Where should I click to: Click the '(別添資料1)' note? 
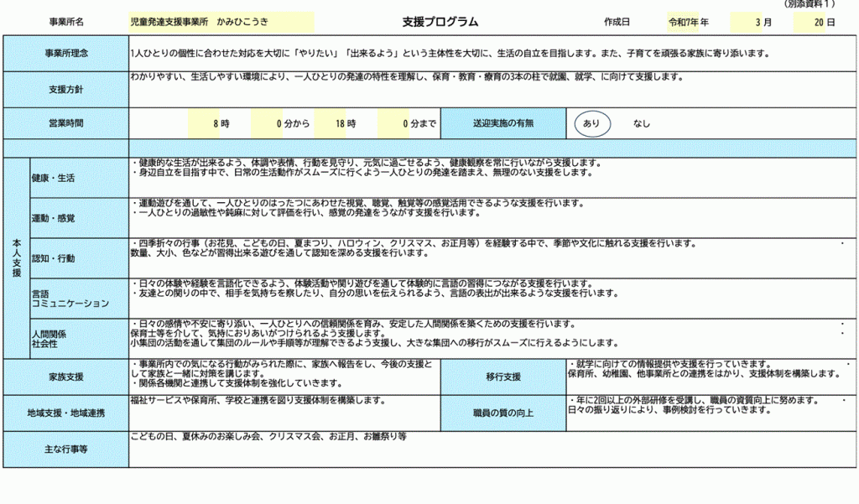pos(810,4)
